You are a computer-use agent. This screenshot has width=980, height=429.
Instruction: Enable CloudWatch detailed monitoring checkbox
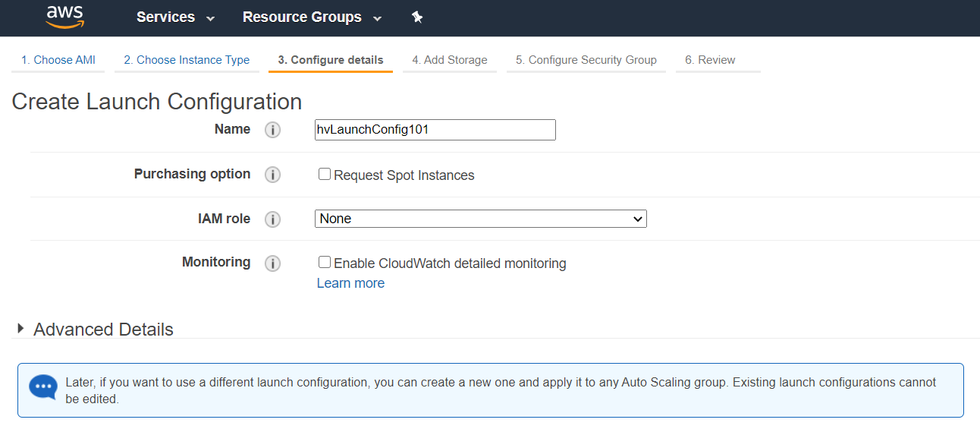[x=325, y=262]
